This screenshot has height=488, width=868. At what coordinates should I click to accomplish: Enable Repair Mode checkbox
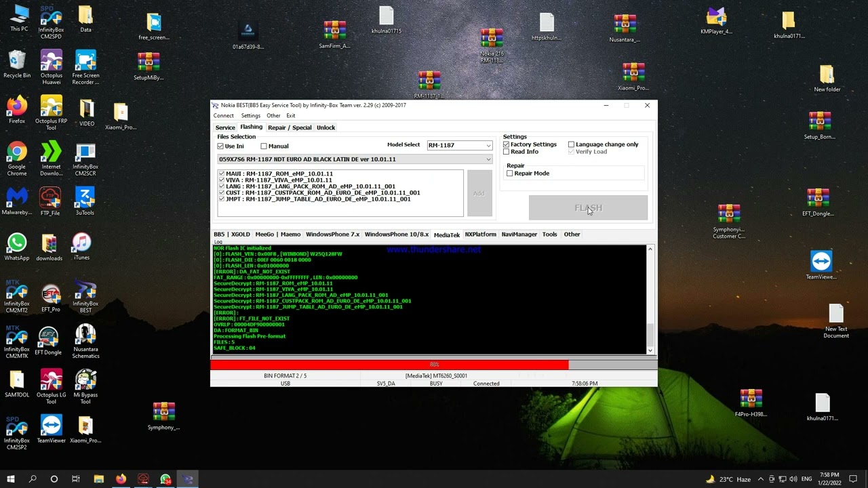tap(509, 174)
